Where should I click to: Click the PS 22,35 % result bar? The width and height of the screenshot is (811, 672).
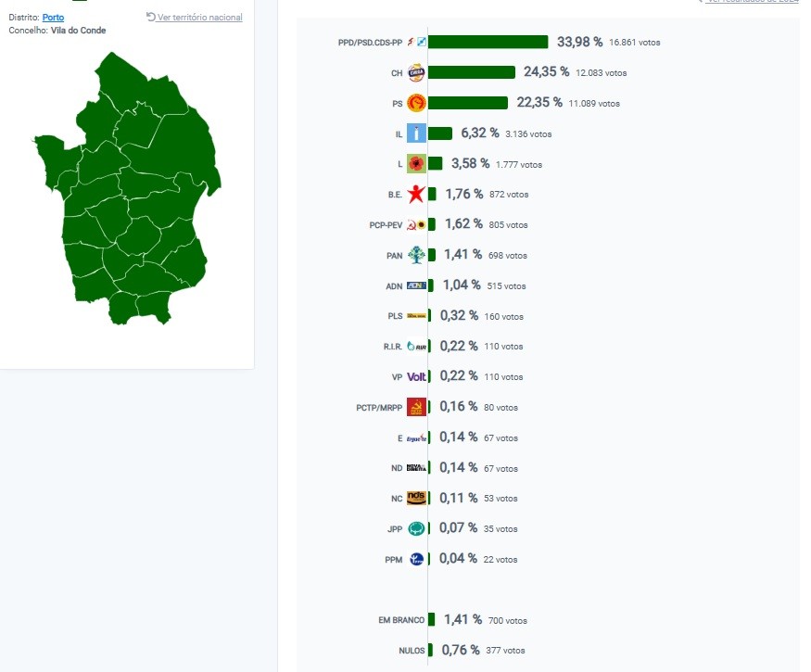pyautogui.click(x=468, y=103)
